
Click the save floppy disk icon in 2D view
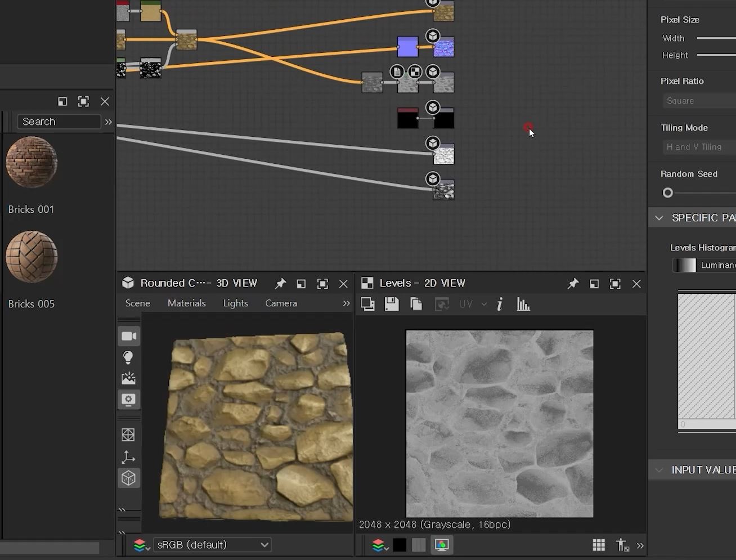pos(392,304)
